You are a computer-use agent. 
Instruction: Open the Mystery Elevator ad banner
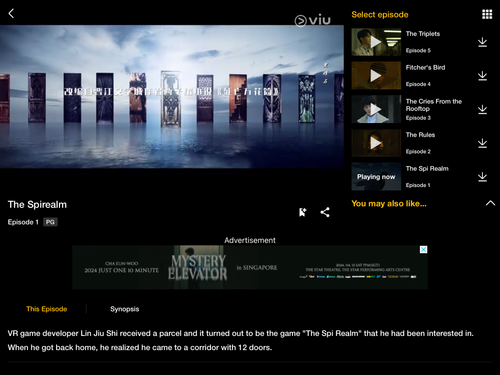250,267
